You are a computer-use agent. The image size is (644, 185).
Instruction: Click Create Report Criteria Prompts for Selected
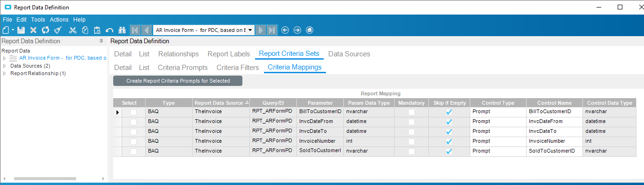[178, 81]
